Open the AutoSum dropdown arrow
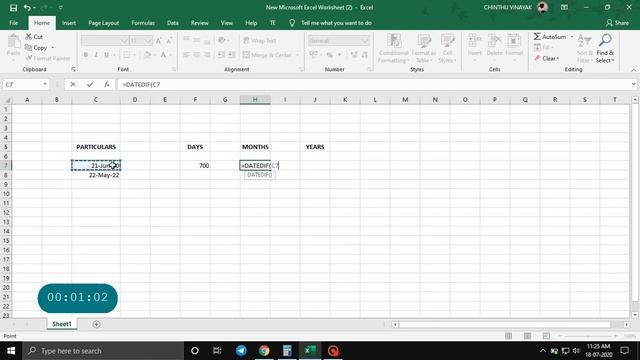The height and width of the screenshot is (360, 640). [572, 37]
